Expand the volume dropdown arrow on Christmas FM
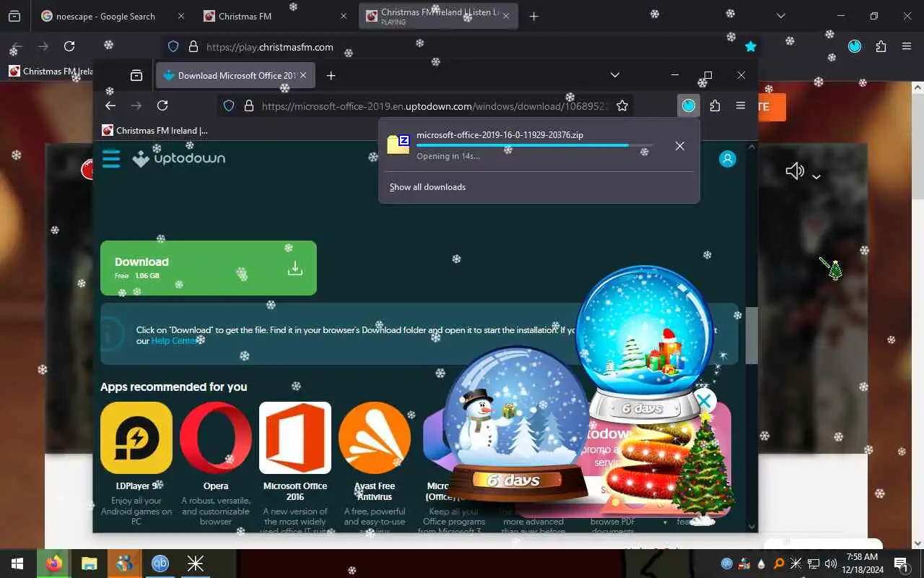924x578 pixels. [816, 177]
